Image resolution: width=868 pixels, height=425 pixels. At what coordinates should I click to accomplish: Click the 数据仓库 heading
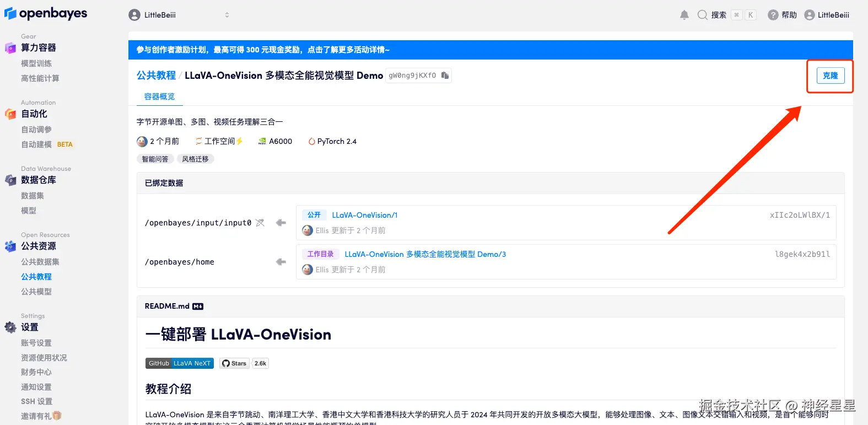[39, 180]
